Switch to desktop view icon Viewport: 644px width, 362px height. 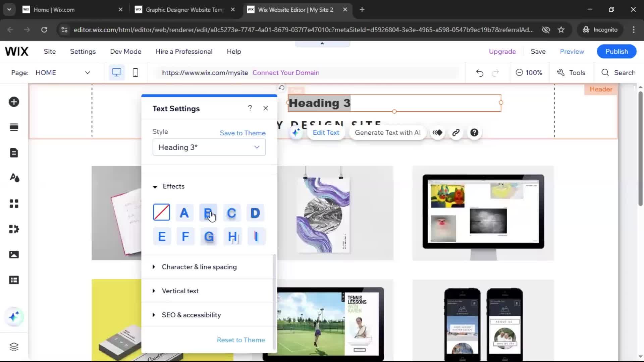(116, 73)
